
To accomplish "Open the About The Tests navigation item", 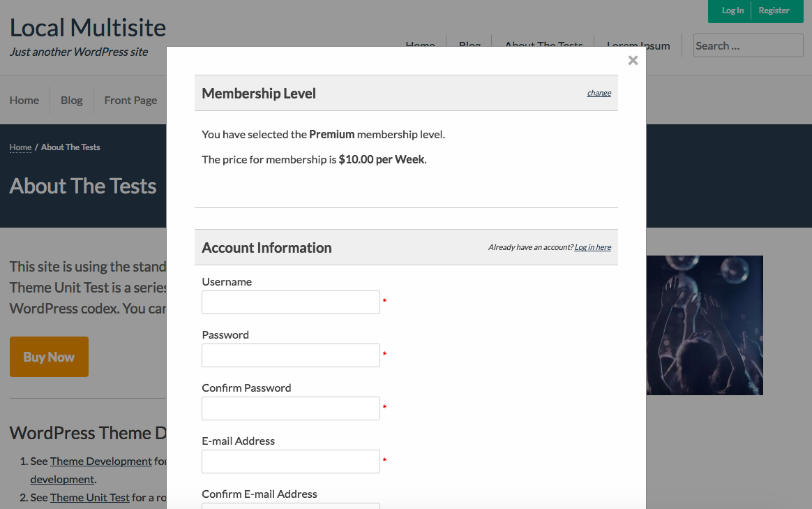I will (x=543, y=45).
